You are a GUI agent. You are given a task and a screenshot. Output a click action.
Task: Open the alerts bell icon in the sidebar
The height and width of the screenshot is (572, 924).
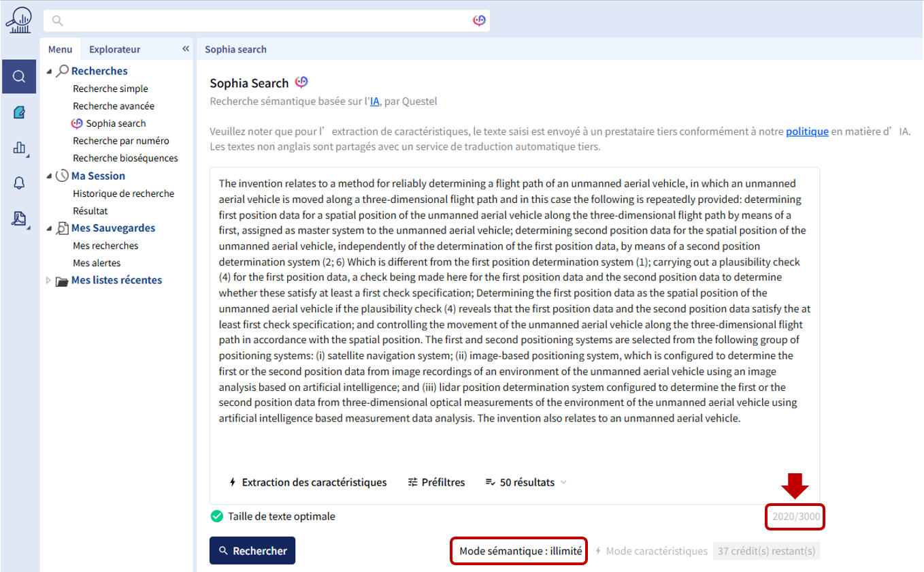click(x=19, y=183)
